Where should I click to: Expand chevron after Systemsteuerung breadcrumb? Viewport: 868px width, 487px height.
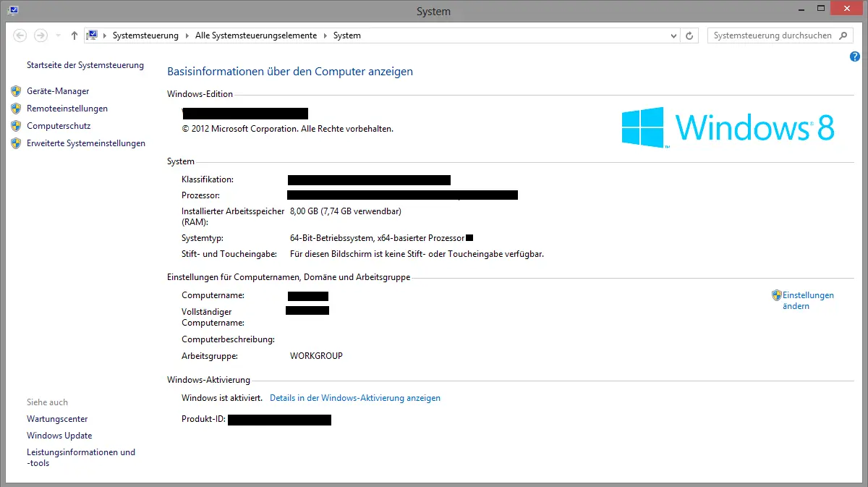point(187,35)
